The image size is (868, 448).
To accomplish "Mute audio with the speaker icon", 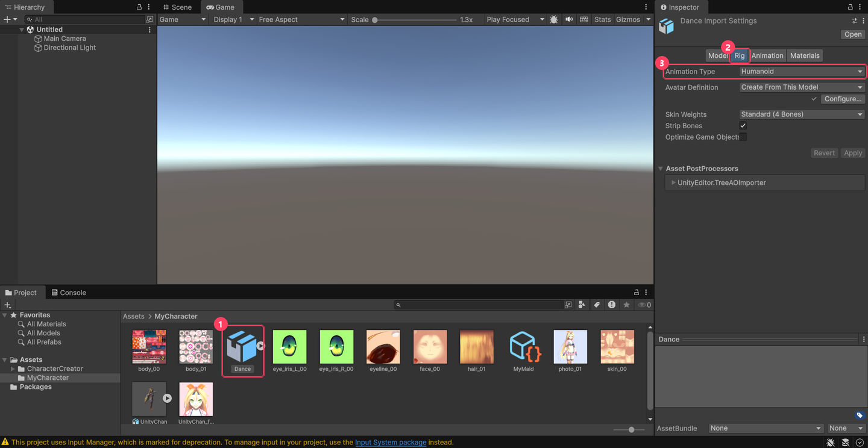I will click(x=569, y=19).
